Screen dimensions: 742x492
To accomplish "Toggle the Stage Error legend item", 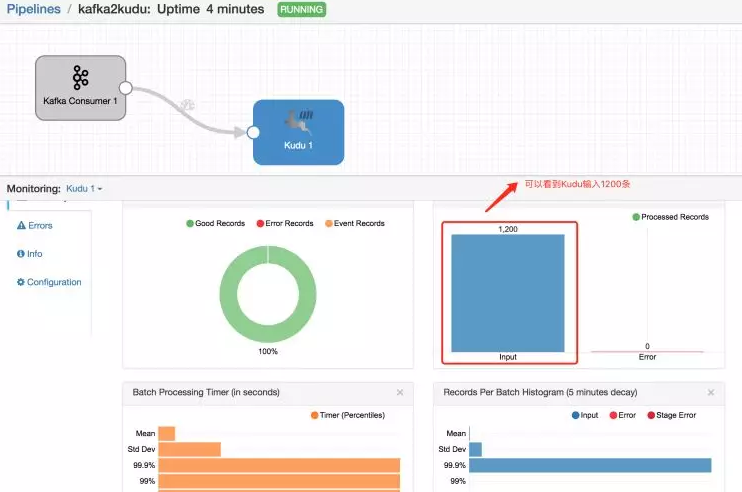I will pos(672,415).
